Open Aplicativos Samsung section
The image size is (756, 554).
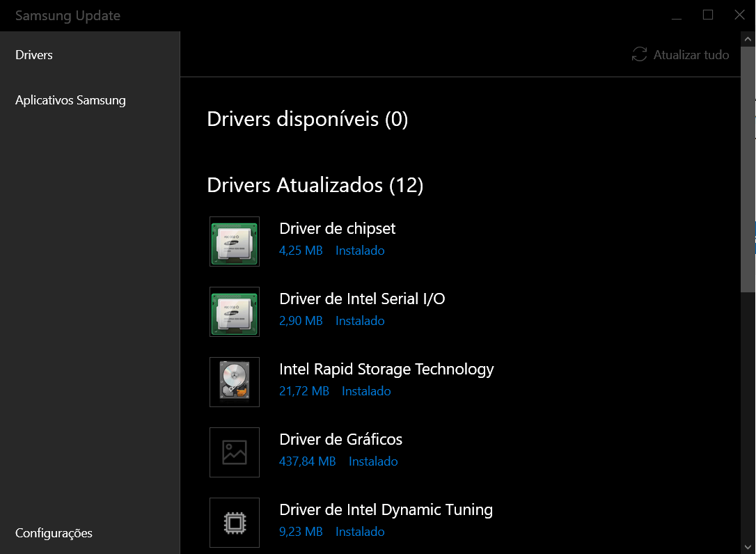click(70, 100)
